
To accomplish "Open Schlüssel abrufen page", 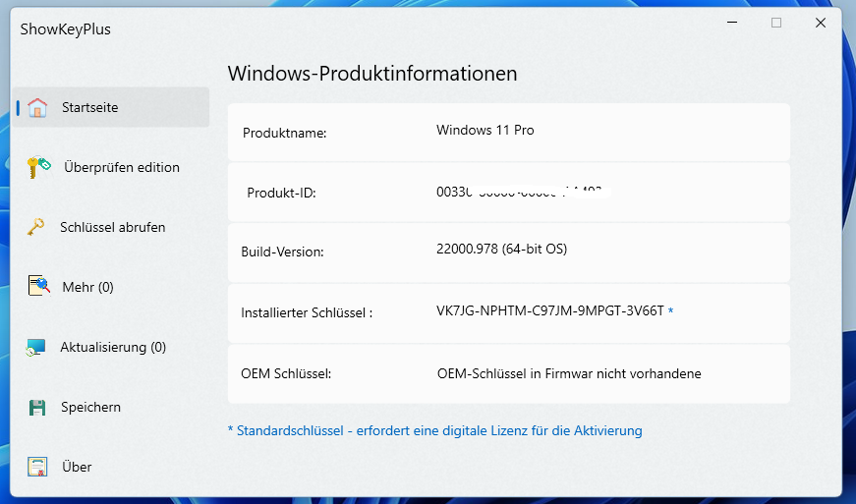I will pos(111,228).
